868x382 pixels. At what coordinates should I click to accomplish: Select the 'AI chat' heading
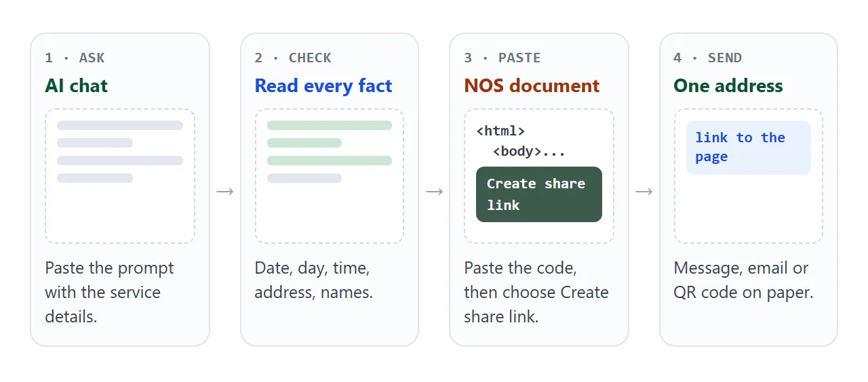(x=77, y=86)
